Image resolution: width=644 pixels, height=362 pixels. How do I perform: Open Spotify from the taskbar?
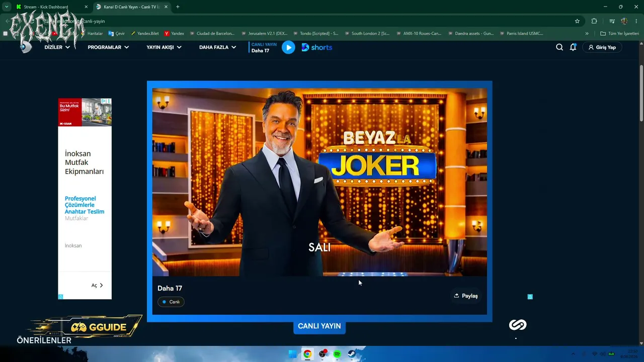pos(337,354)
